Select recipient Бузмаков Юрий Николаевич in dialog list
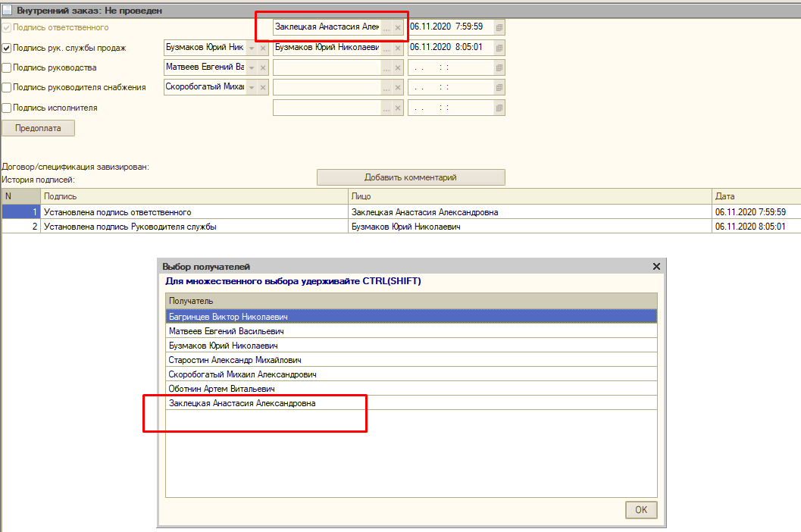 point(411,346)
